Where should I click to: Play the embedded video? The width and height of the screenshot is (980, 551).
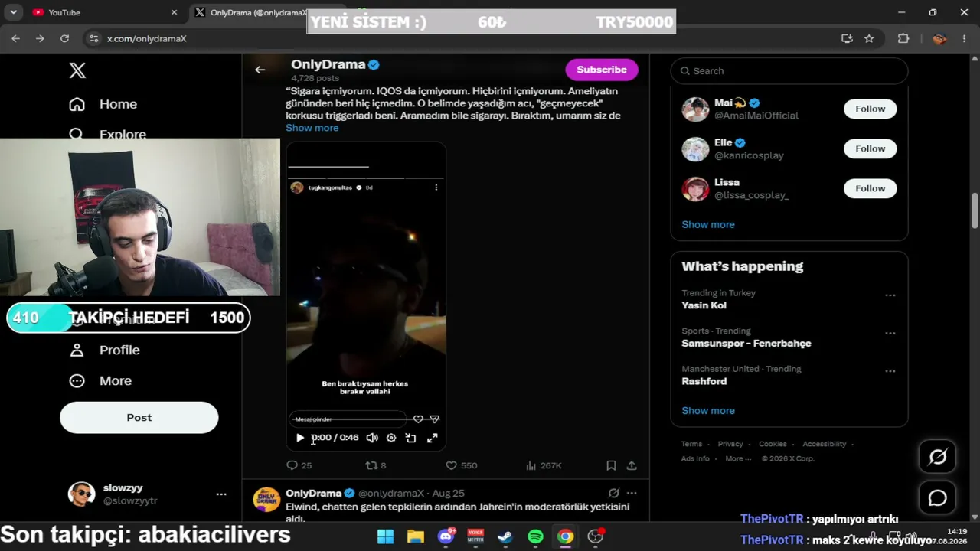click(x=300, y=438)
